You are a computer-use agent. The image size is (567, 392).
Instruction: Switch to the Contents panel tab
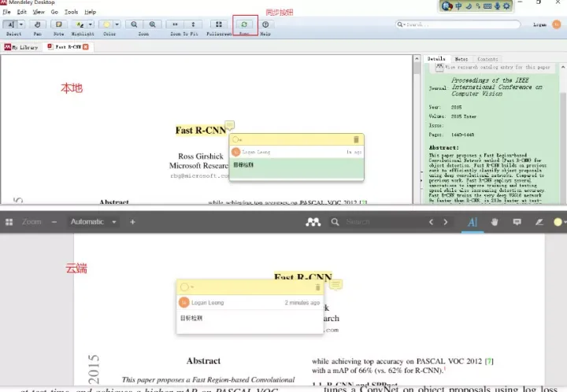[487, 59]
